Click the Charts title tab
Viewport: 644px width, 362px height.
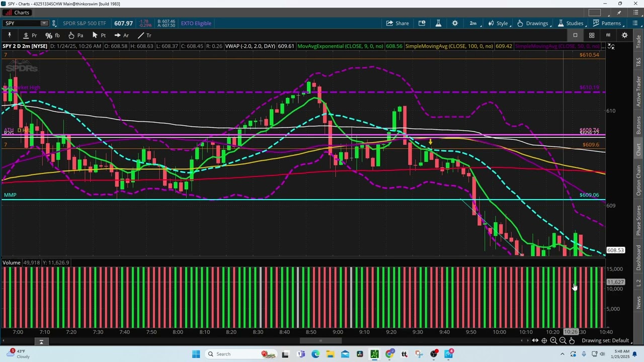(17, 13)
